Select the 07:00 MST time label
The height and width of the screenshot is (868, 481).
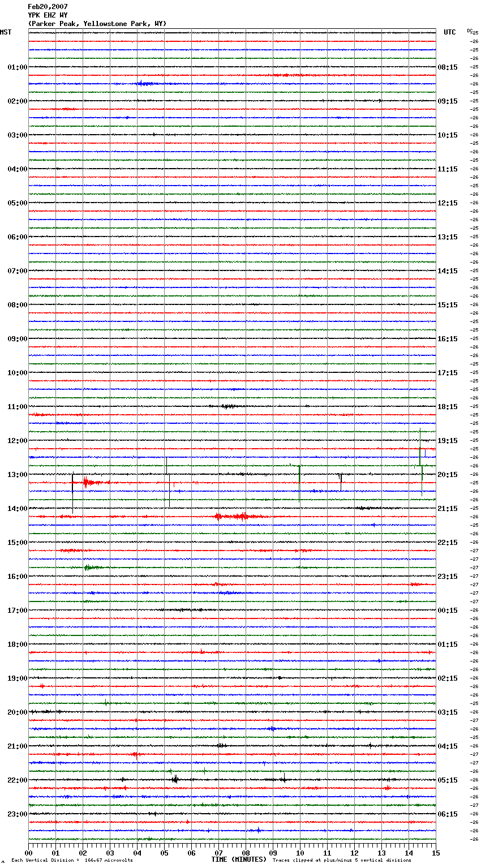pos(18,271)
